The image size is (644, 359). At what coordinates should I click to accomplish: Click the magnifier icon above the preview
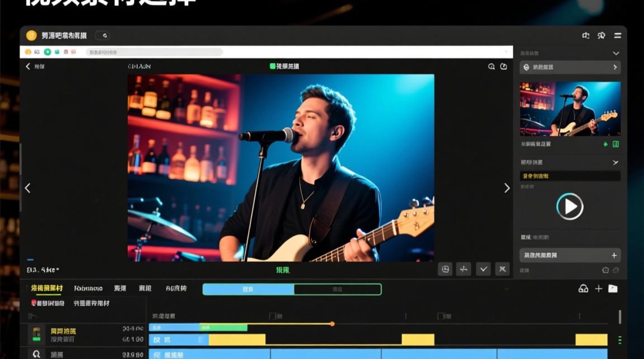point(491,67)
